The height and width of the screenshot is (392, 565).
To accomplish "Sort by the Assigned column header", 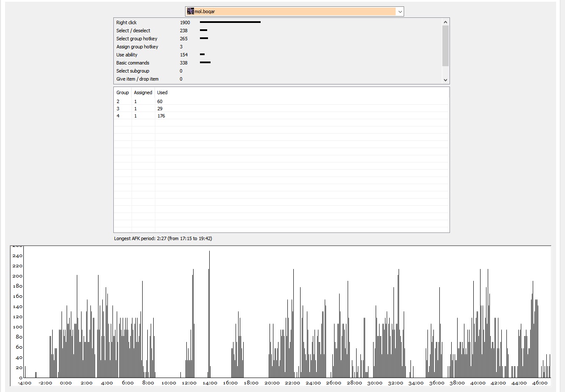I will pyautogui.click(x=143, y=92).
